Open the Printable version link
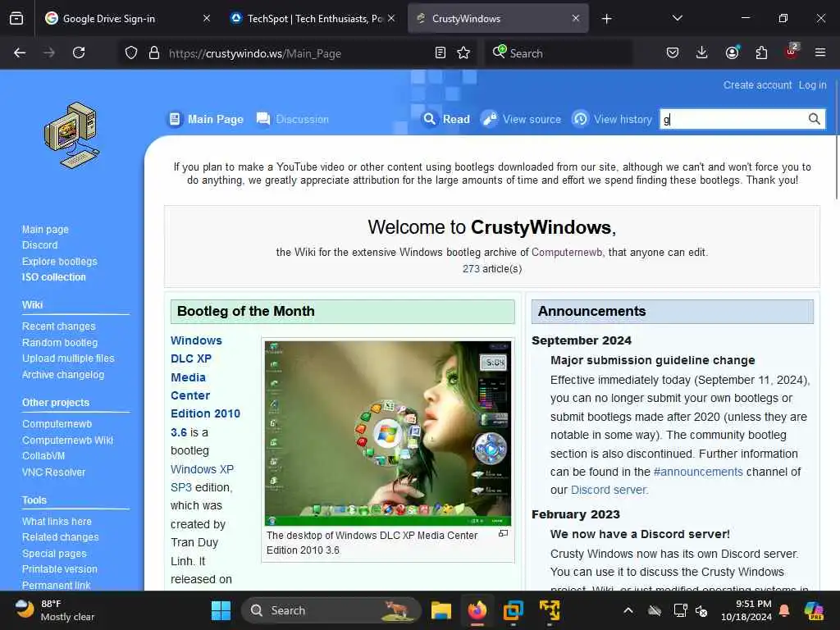Screen dimensions: 840x630 59,569
